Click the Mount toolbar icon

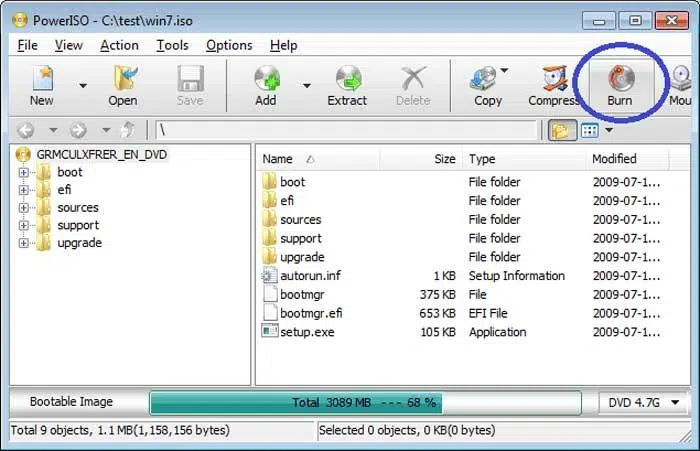pyautogui.click(x=680, y=86)
